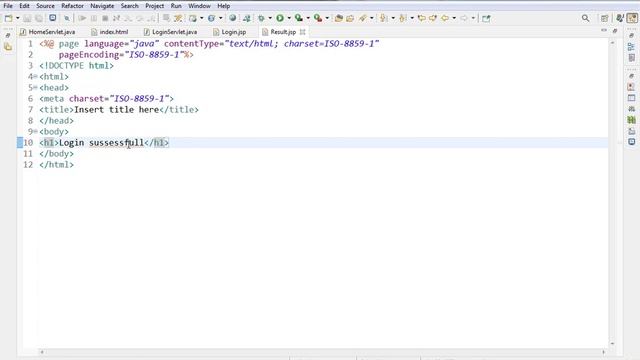Open the File menu

[8, 6]
